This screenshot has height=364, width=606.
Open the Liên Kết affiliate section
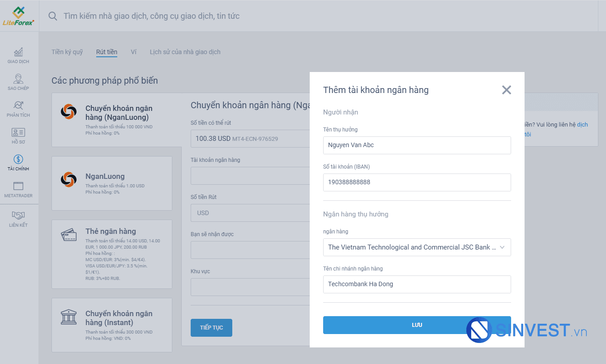[18, 219]
